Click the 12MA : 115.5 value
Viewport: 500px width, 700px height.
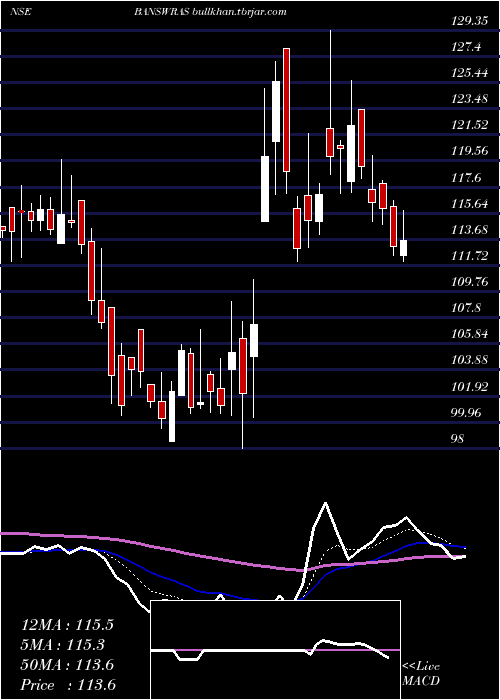pyautogui.click(x=67, y=625)
